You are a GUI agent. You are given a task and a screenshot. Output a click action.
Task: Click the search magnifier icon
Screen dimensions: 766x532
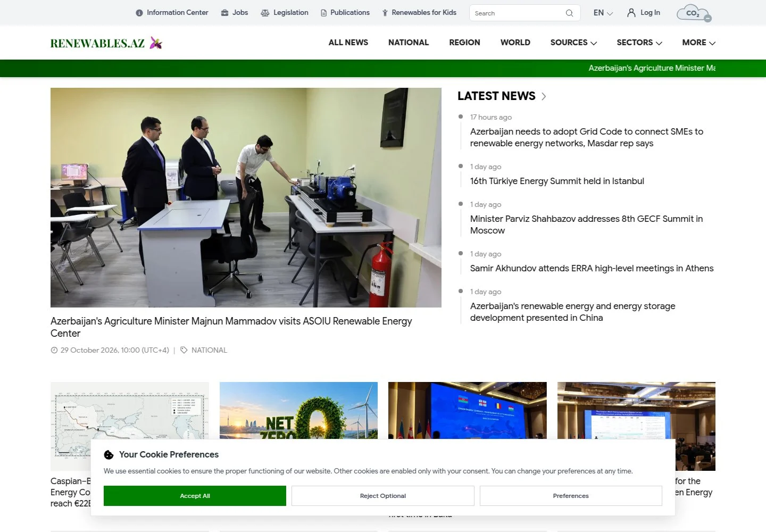point(569,13)
